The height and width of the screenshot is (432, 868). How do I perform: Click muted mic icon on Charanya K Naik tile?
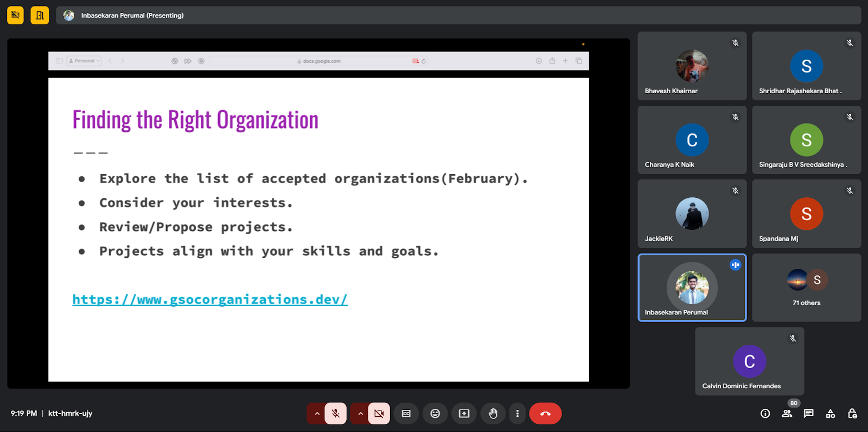tap(736, 117)
